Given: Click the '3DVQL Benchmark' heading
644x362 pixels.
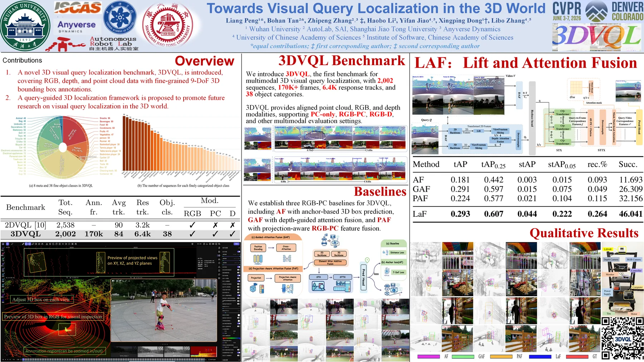Looking at the screenshot, I should (342, 61).
